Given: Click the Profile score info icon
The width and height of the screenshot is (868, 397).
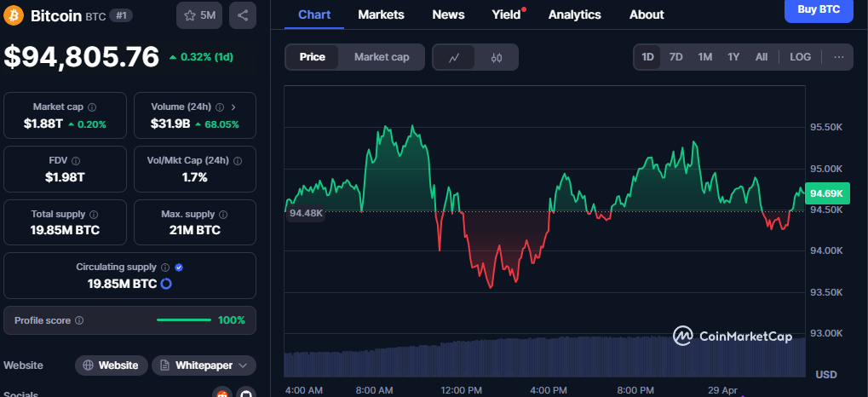Looking at the screenshot, I should pyautogui.click(x=79, y=320).
